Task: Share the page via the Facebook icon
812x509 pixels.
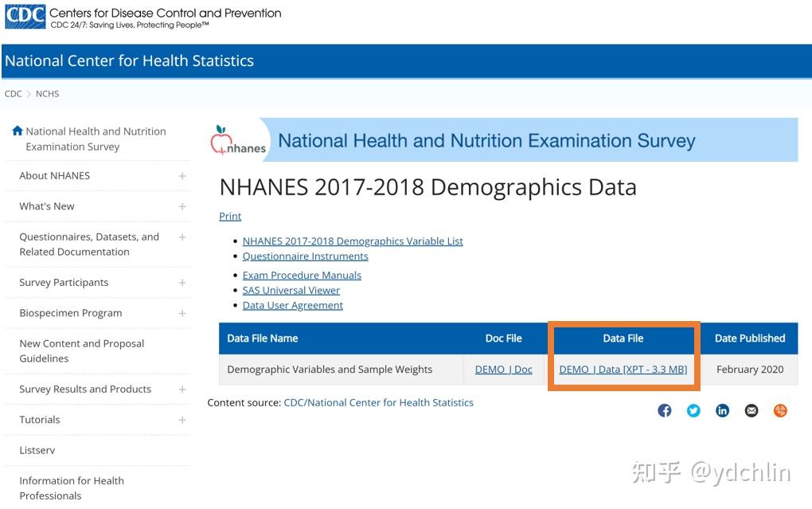Action: coord(665,410)
